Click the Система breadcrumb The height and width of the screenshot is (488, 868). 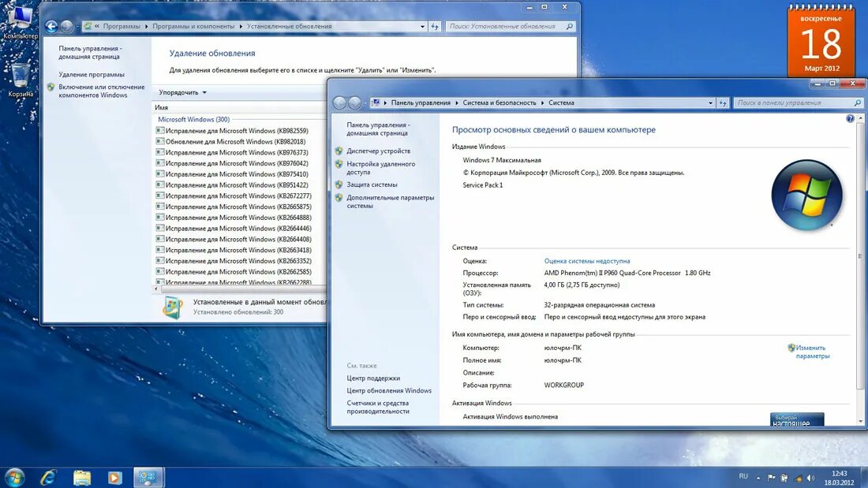click(561, 103)
